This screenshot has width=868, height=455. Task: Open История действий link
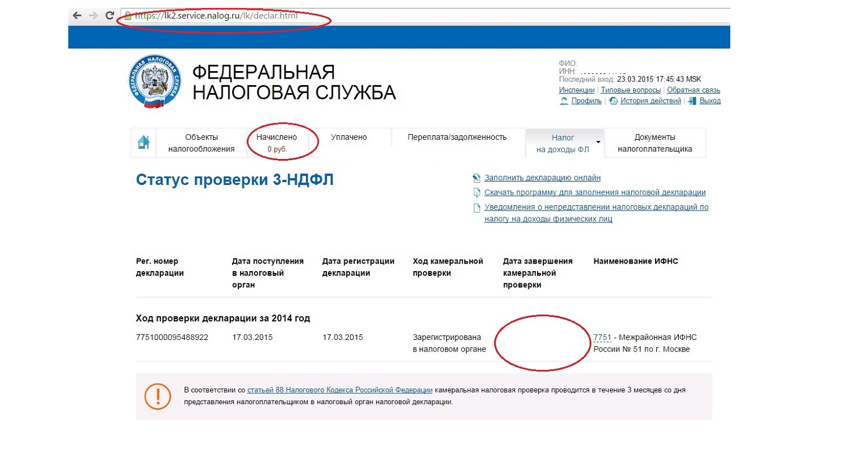pos(650,101)
